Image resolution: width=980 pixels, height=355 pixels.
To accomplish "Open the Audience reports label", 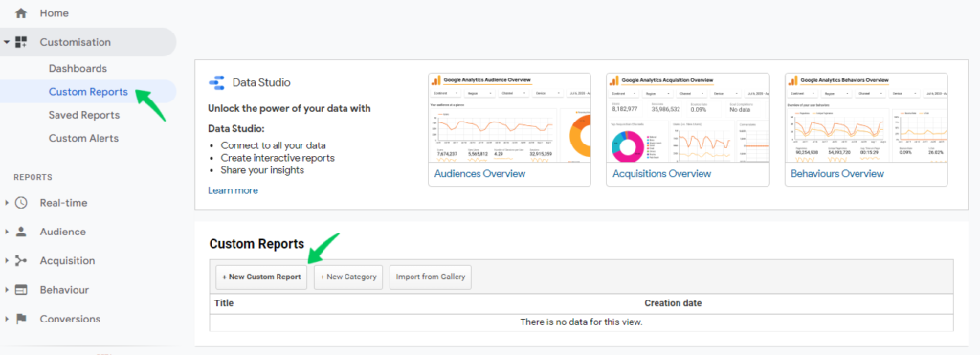I will [x=62, y=232].
